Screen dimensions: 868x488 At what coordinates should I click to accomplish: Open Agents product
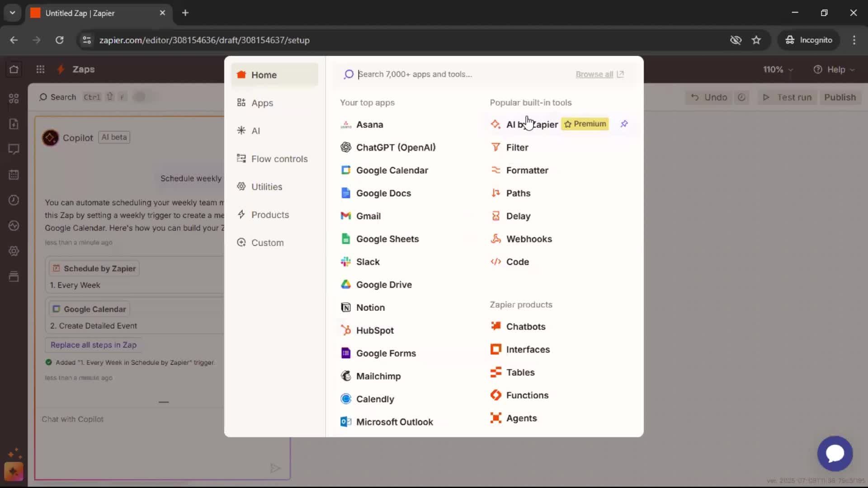513,418
